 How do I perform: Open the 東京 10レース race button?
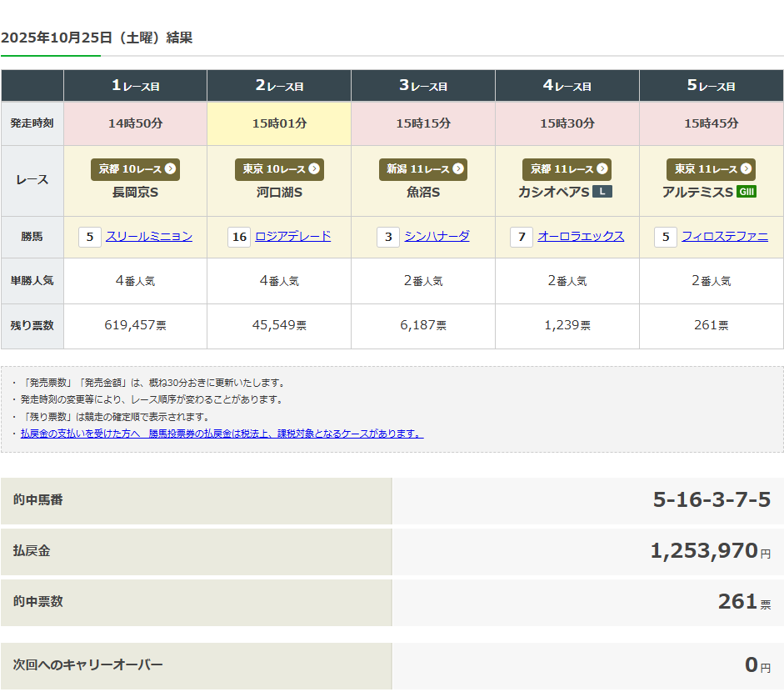pos(279,169)
